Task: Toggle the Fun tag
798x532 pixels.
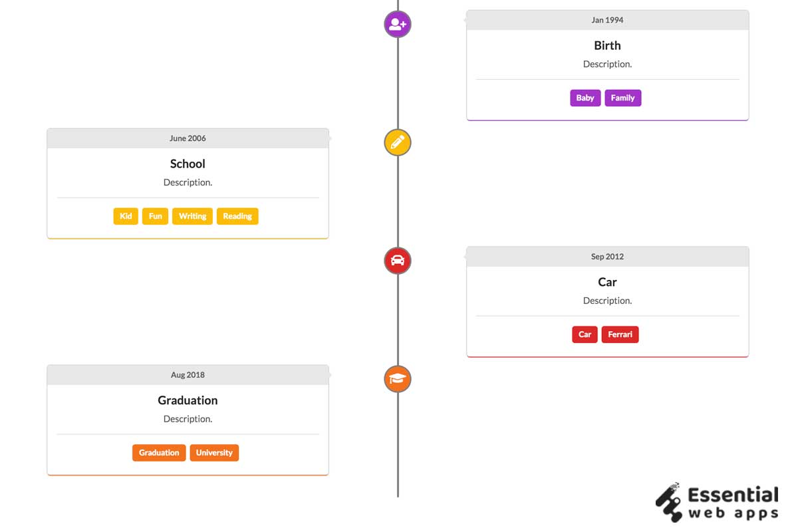Action: [x=155, y=215]
